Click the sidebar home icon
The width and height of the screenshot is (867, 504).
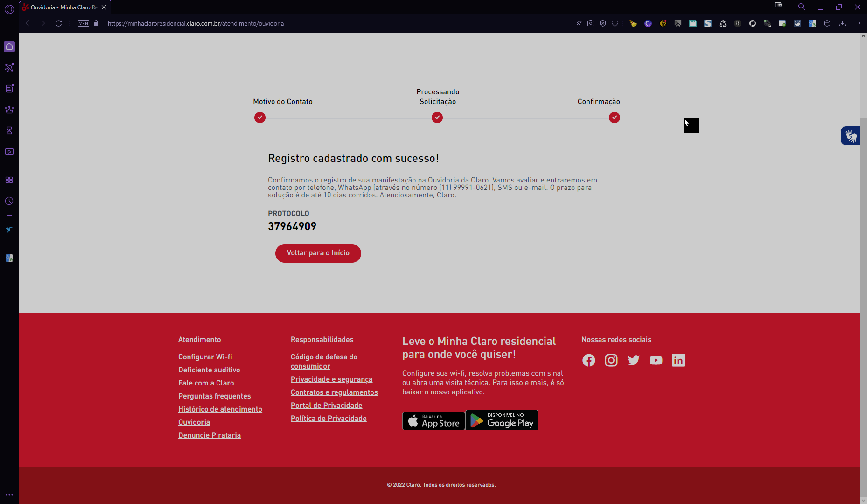click(9, 47)
